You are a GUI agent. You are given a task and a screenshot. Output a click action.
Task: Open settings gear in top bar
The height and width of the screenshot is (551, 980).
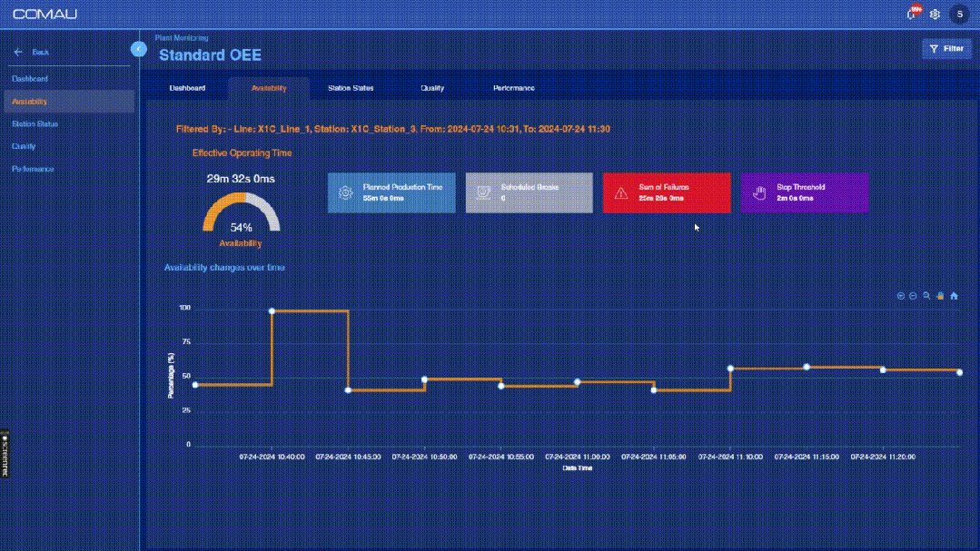point(935,15)
